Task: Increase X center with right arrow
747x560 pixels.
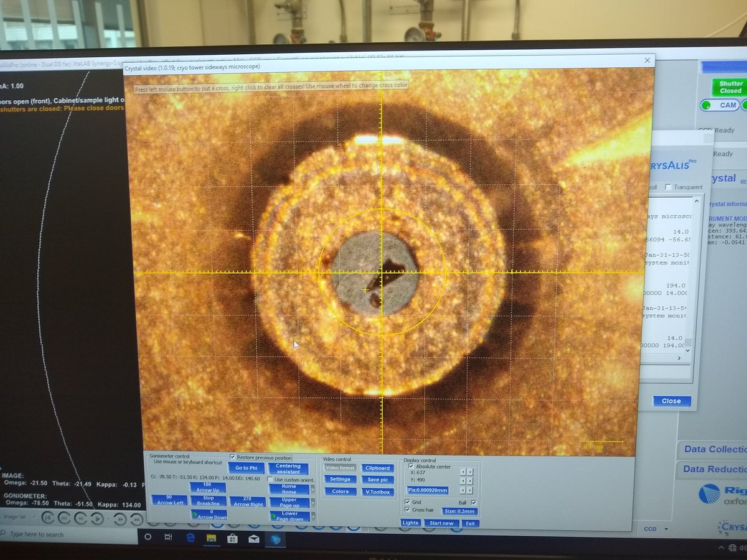Action: click(x=469, y=472)
